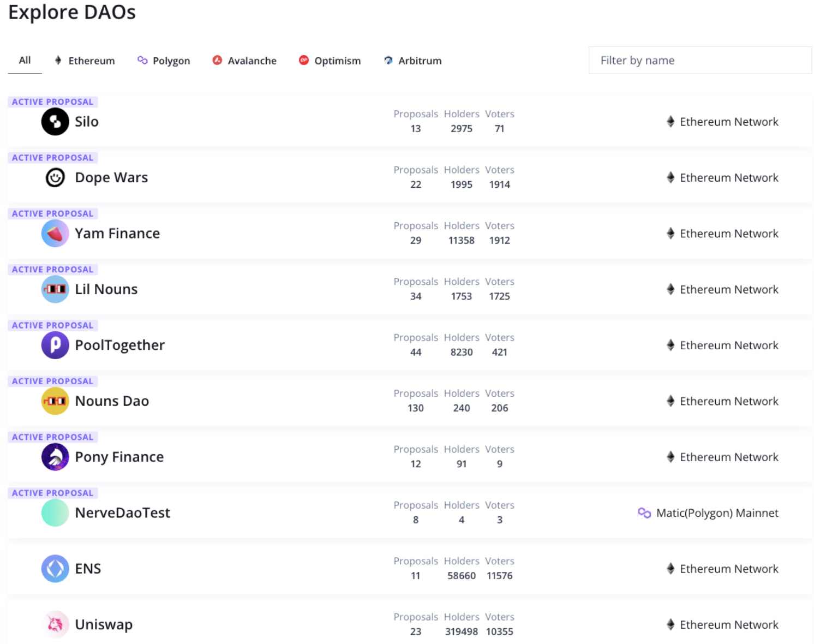Open the Yam Finance name link
Screen dimensions: 814x644
[117, 234]
